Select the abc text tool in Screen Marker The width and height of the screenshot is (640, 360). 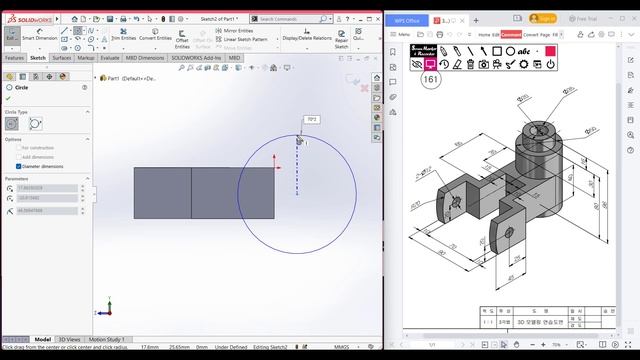(524, 51)
